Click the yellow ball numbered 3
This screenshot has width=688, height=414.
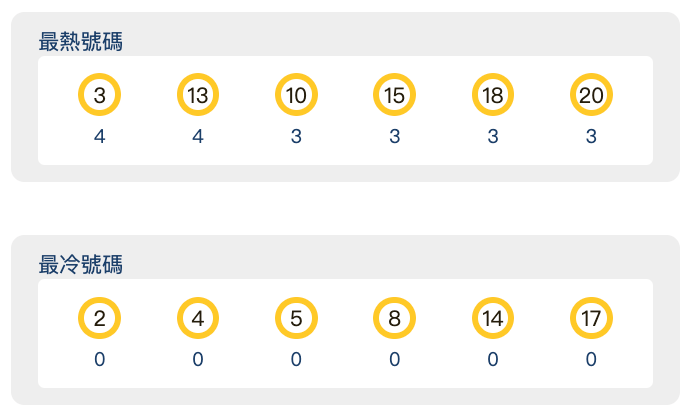(99, 96)
